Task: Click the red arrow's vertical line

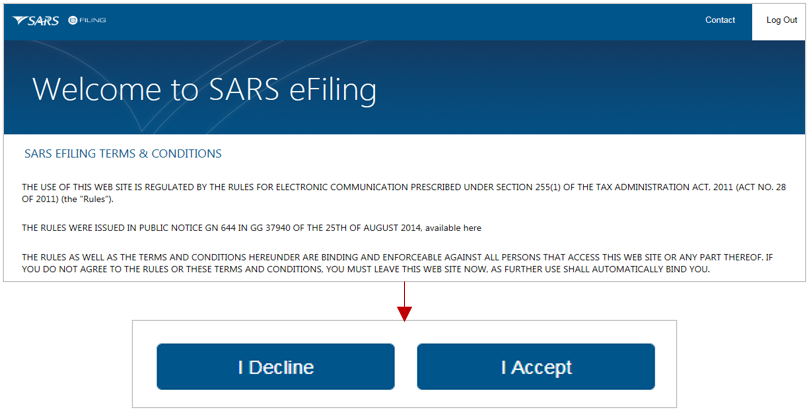Action: click(404, 295)
